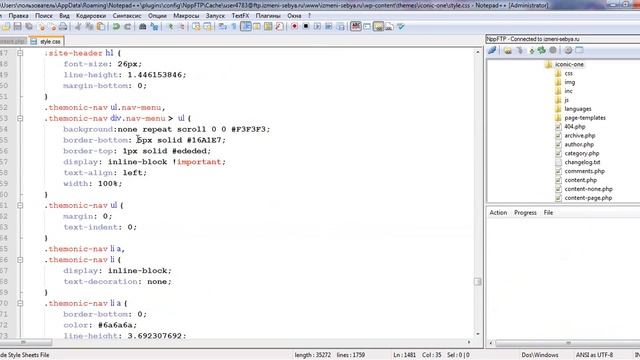640x360 pixels.
Task: Open NppFTP settings gear icon
Action: pyautogui.click(x=568, y=50)
